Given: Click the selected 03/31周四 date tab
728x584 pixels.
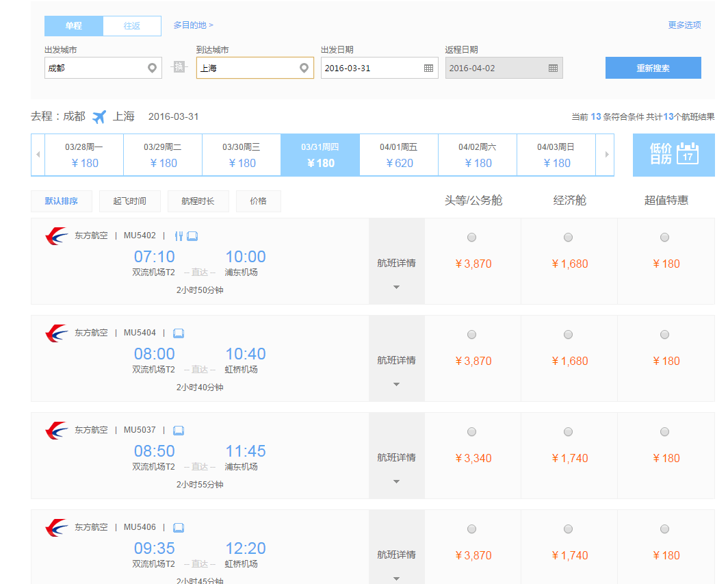Looking at the screenshot, I should tap(320, 155).
